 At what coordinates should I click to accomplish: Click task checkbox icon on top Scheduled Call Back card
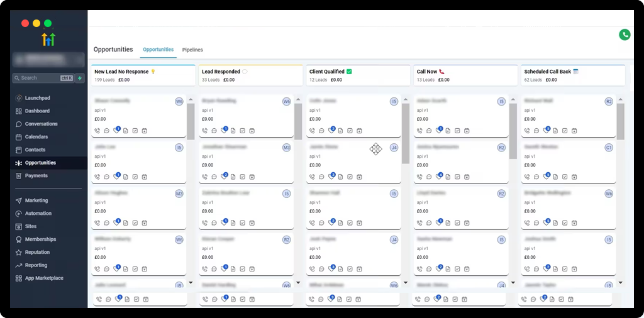pyautogui.click(x=564, y=131)
